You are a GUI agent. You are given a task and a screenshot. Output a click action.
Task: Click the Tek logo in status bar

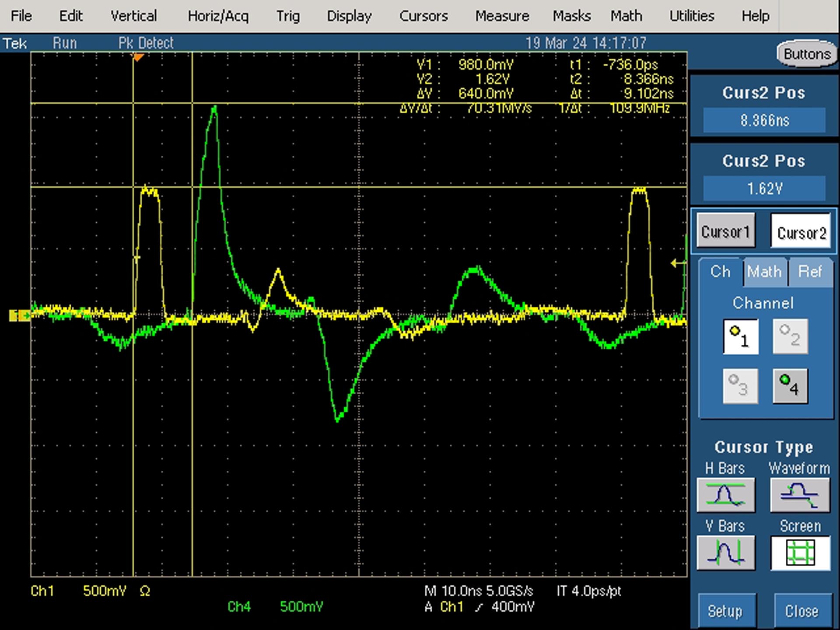[x=15, y=43]
